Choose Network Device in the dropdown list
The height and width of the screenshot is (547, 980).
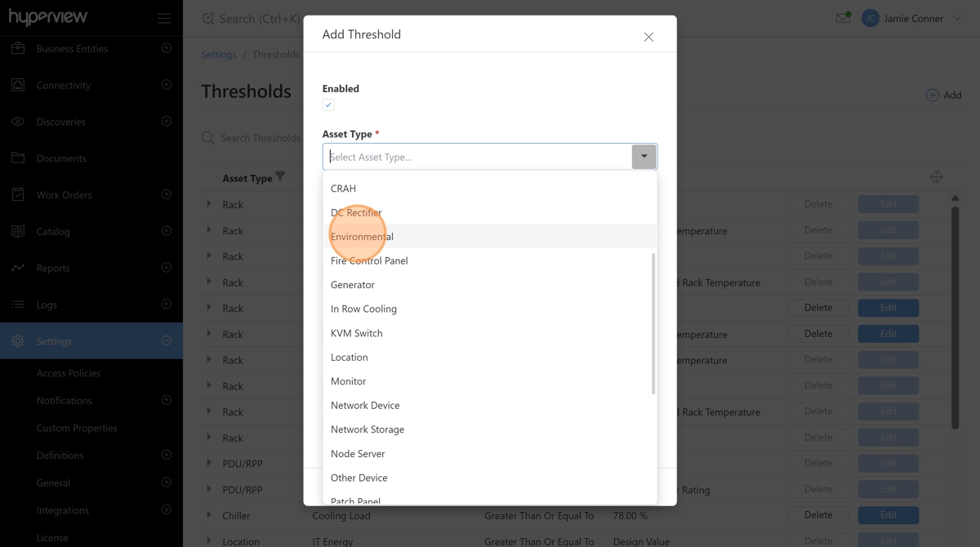tap(365, 406)
